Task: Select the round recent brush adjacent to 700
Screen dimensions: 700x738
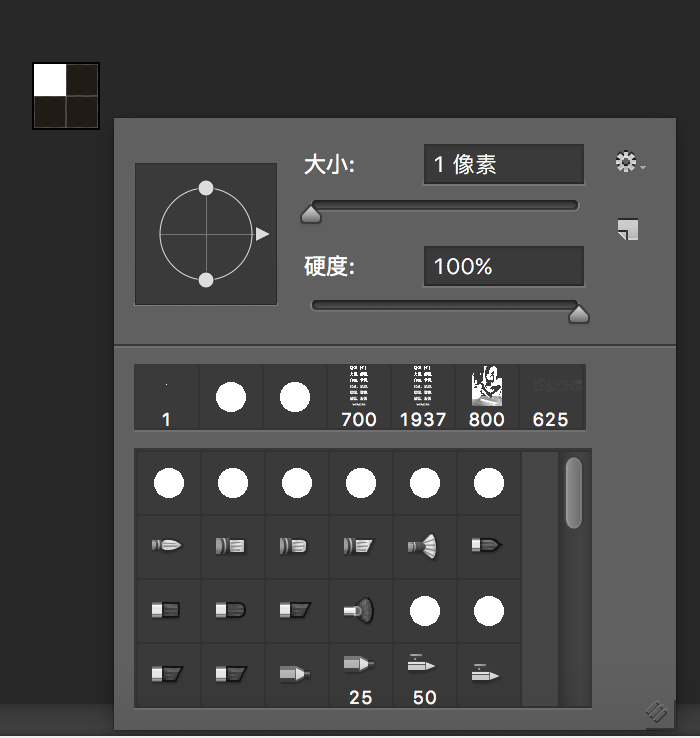Action: 295,397
